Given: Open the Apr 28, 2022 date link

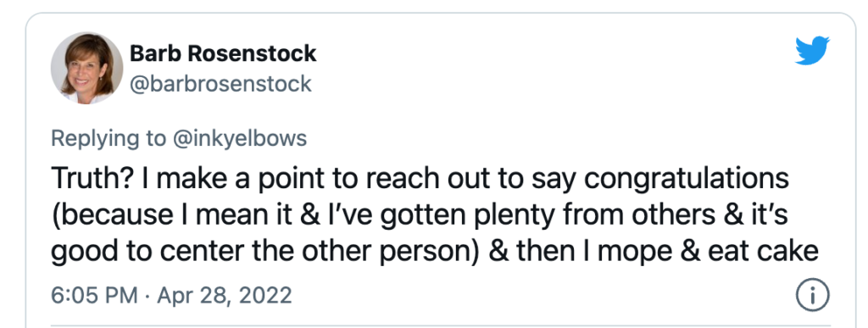Looking at the screenshot, I should (x=224, y=295).
